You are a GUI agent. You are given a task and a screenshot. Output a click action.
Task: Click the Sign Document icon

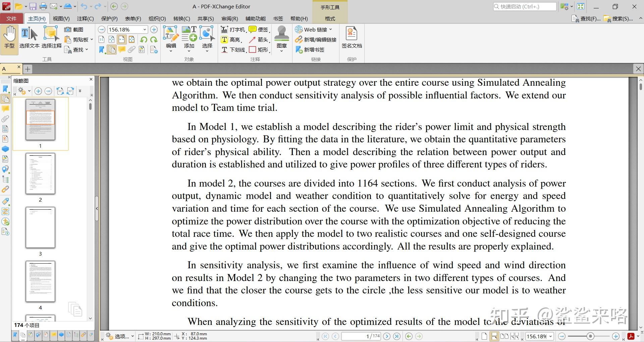coord(351,37)
